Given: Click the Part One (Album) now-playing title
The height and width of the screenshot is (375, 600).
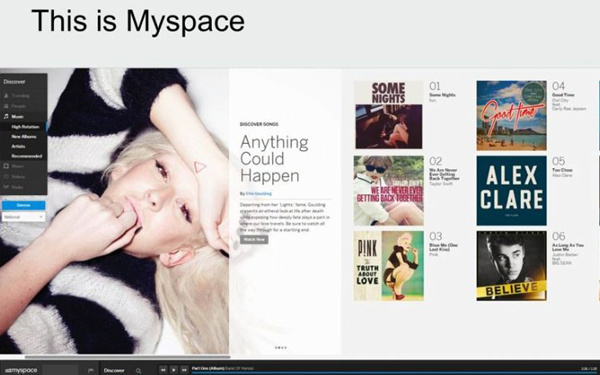Looking at the screenshot, I should coord(208,368).
